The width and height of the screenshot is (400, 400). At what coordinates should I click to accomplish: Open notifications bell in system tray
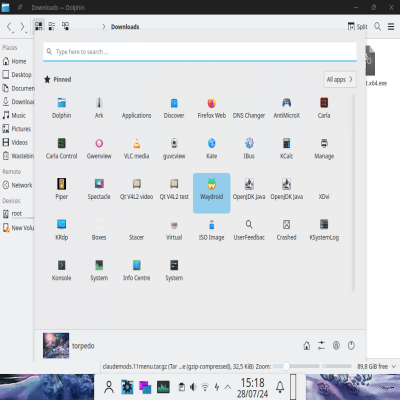(x=280, y=387)
